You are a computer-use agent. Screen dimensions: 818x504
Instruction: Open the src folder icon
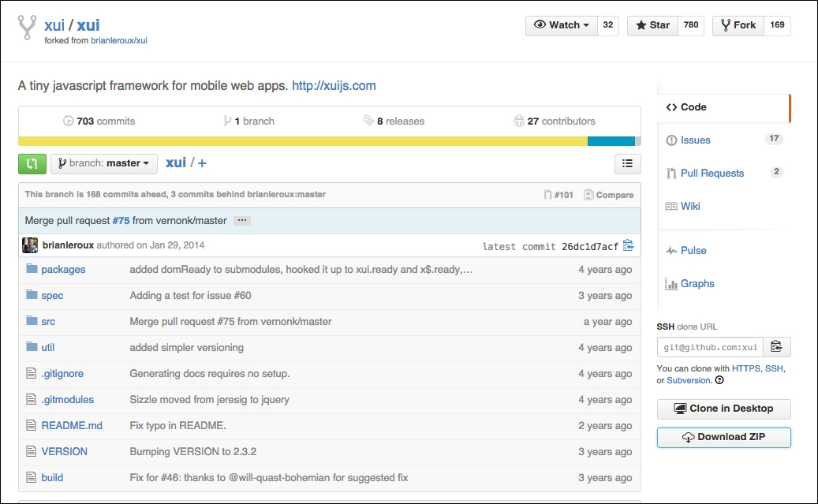coord(32,320)
